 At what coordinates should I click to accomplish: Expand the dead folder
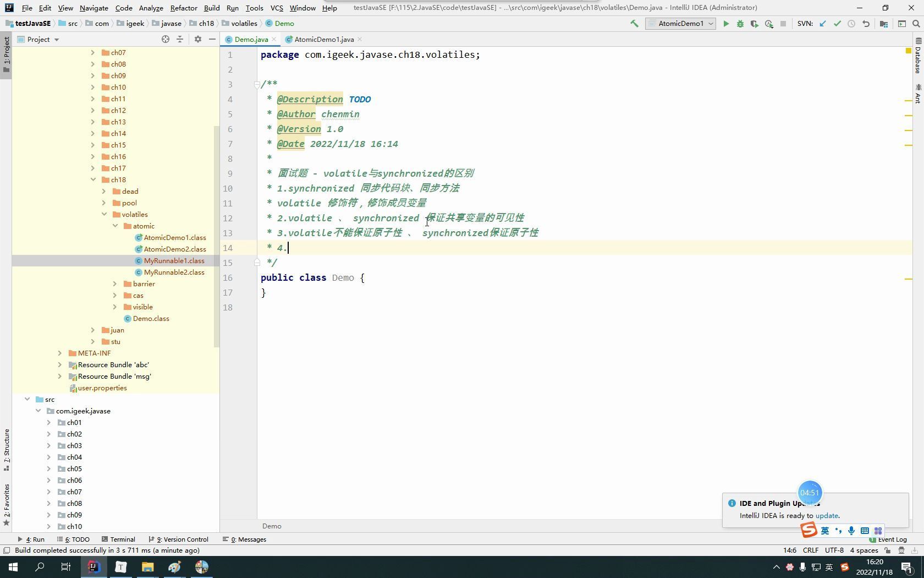click(104, 191)
